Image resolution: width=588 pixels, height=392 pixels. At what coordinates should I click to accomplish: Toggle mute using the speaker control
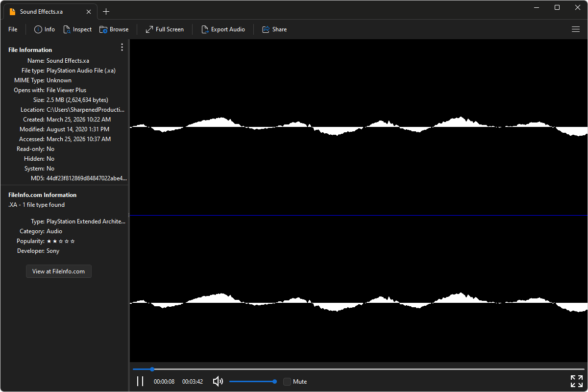(x=217, y=381)
